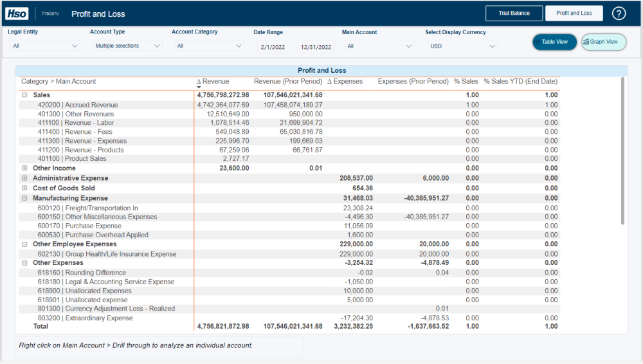
Task: Open the Legal Entity dropdown
Action: pyautogui.click(x=44, y=46)
